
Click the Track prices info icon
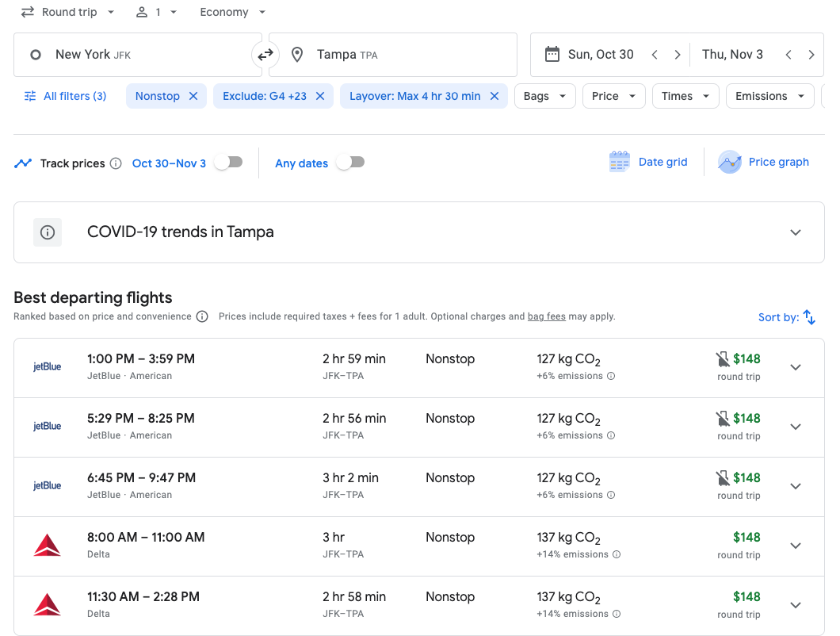tap(116, 163)
